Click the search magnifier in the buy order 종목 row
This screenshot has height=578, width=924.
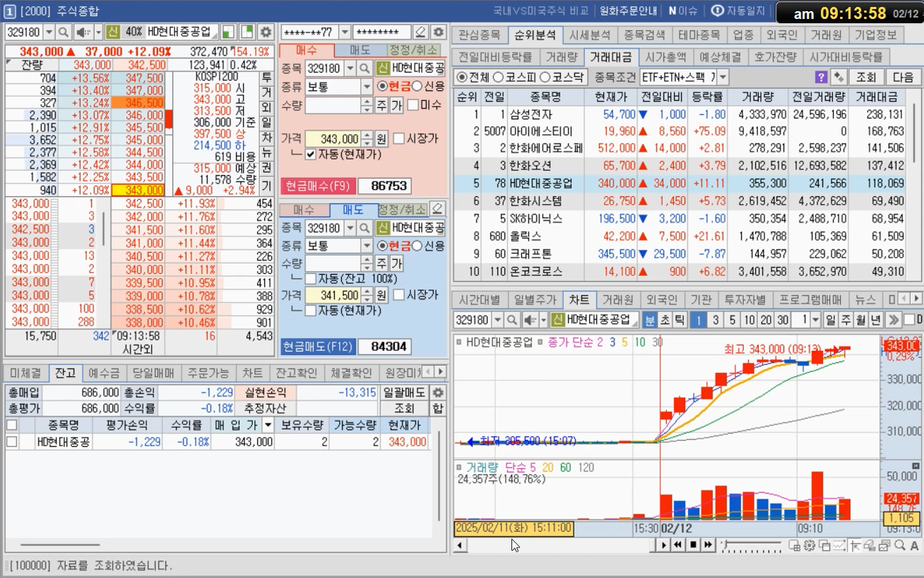click(364, 69)
